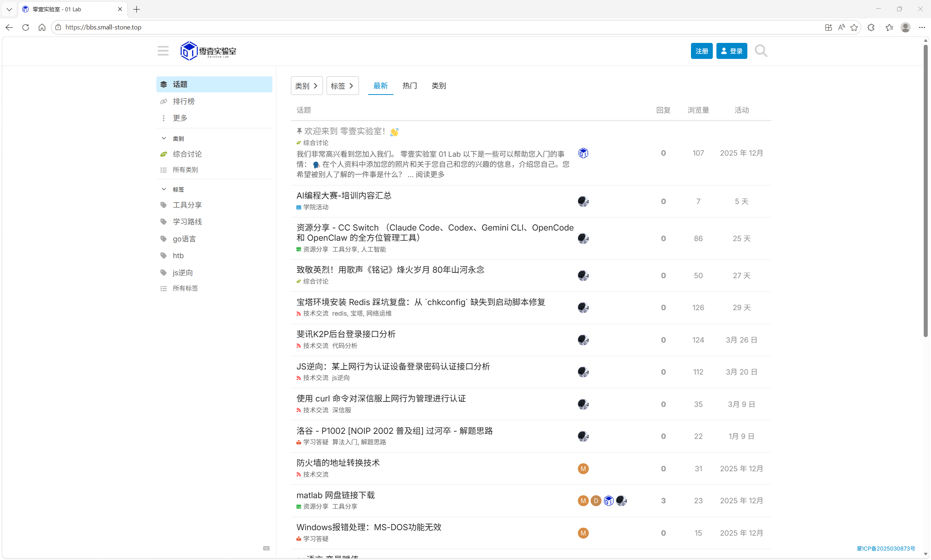Open topic 斐讯K2P后台登录接口分析
The width and height of the screenshot is (931, 560).
point(346,334)
